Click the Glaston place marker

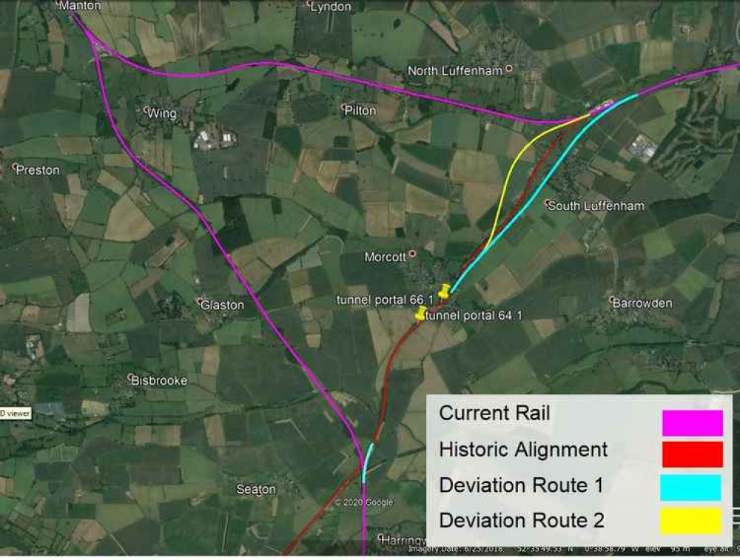coord(200,301)
